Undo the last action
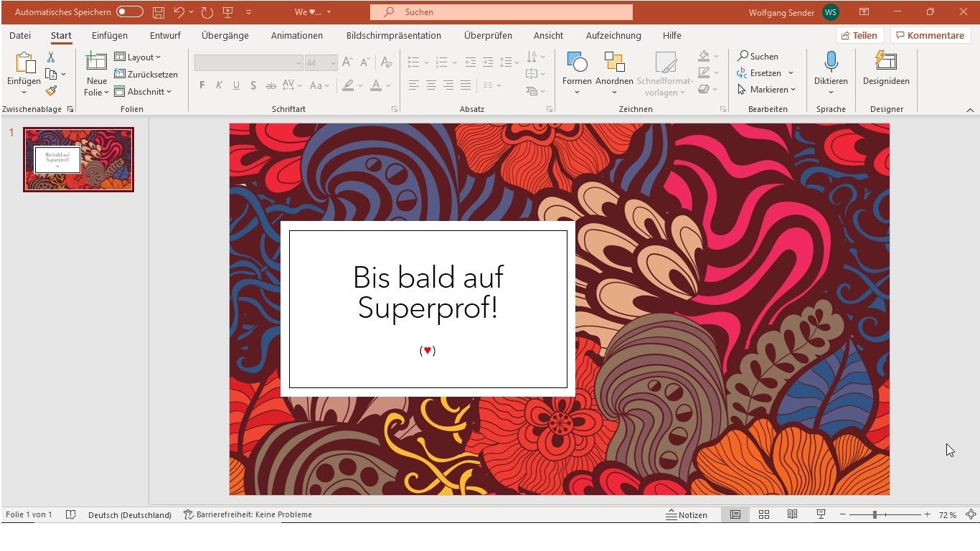 [x=179, y=12]
